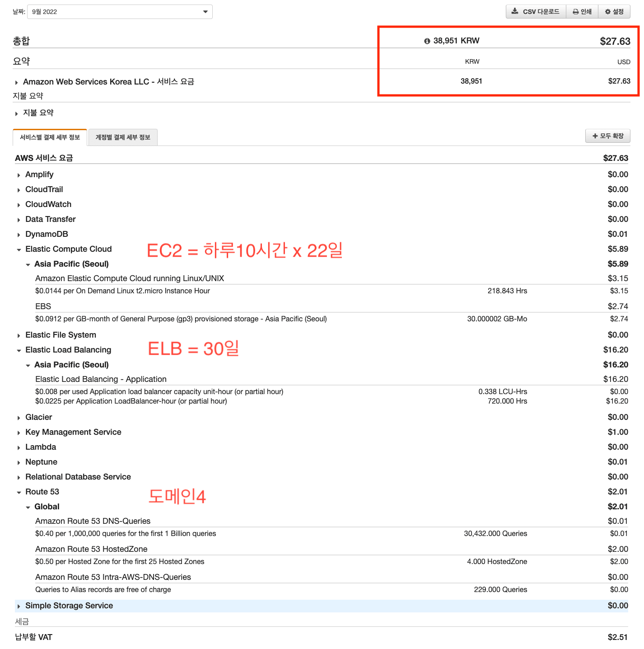Click the 0.338 LCU-Hrs usage value

point(503,392)
